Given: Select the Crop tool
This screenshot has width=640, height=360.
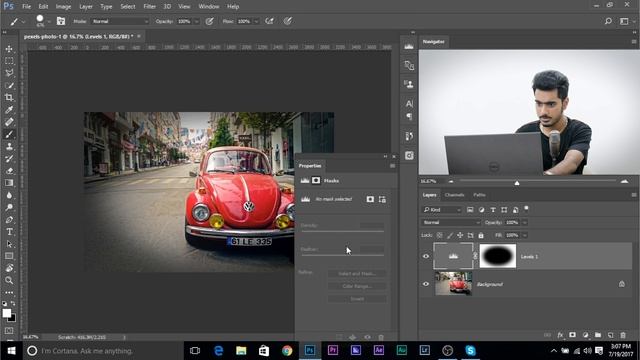Looking at the screenshot, I should 9,98.
